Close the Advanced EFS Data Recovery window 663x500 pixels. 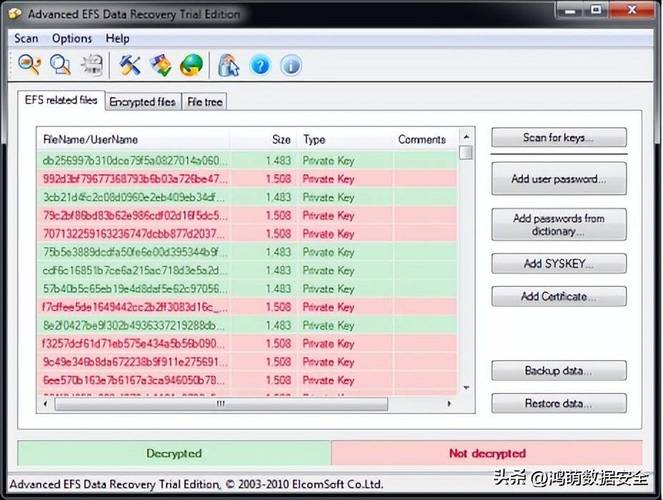coord(632,10)
